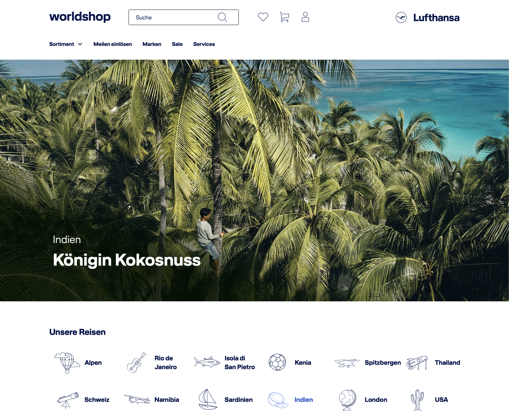
Task: Open the shopping cart
Action: point(284,17)
